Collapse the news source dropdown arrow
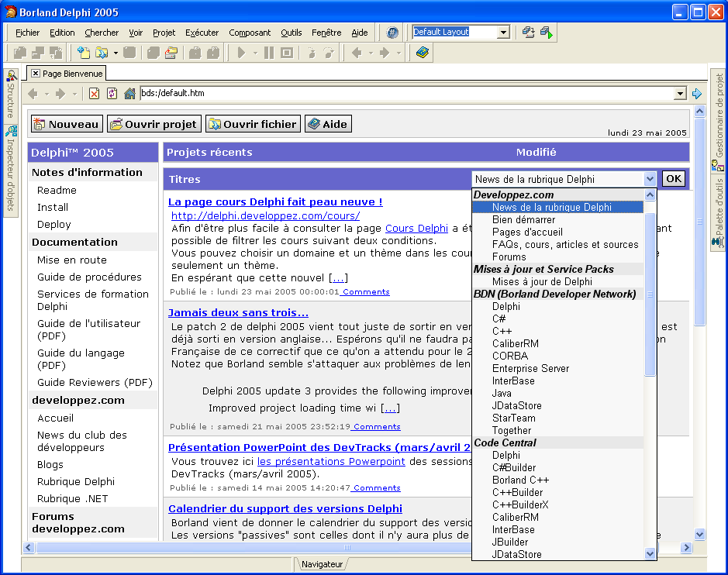The width and height of the screenshot is (728, 575). [650, 179]
